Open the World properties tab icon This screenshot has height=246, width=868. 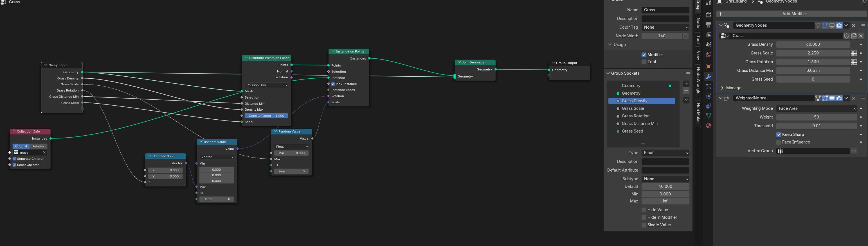coord(709,54)
